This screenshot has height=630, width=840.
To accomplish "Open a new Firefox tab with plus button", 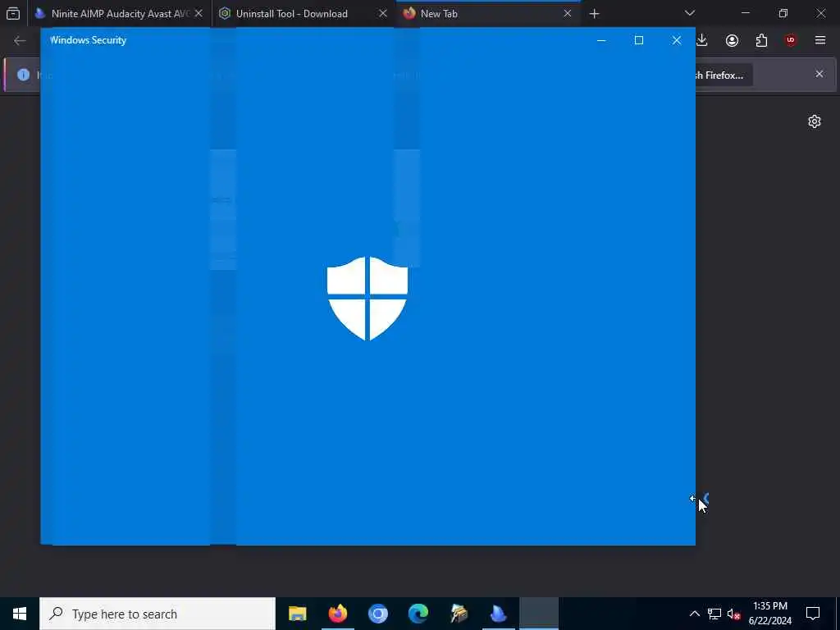I will tap(594, 14).
